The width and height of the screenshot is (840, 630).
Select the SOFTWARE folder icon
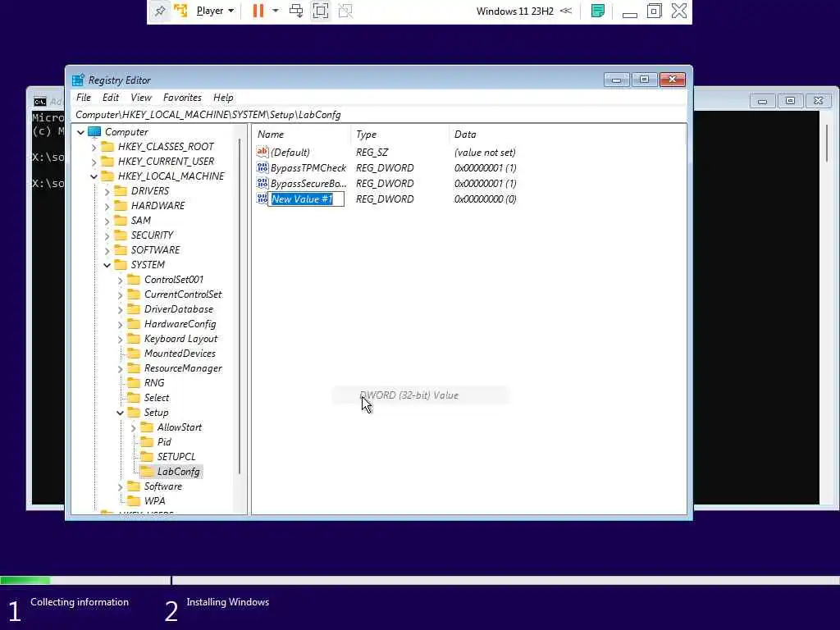coord(121,250)
